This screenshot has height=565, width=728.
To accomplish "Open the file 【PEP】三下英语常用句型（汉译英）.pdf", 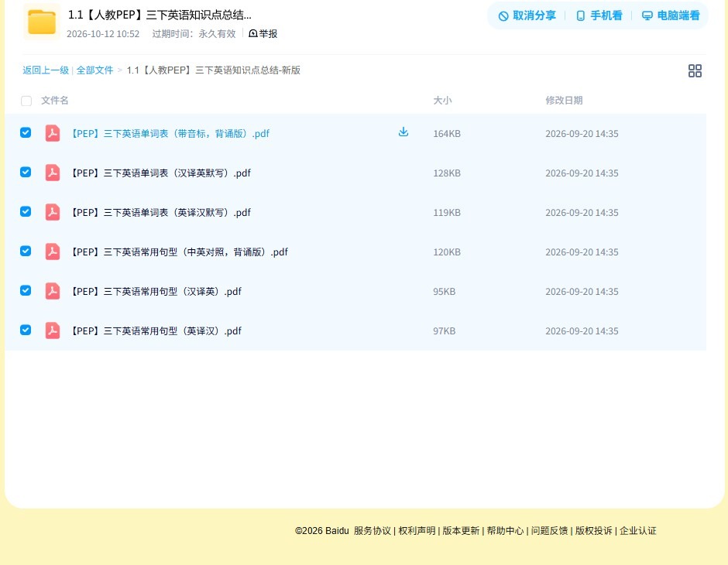I will pos(156,291).
